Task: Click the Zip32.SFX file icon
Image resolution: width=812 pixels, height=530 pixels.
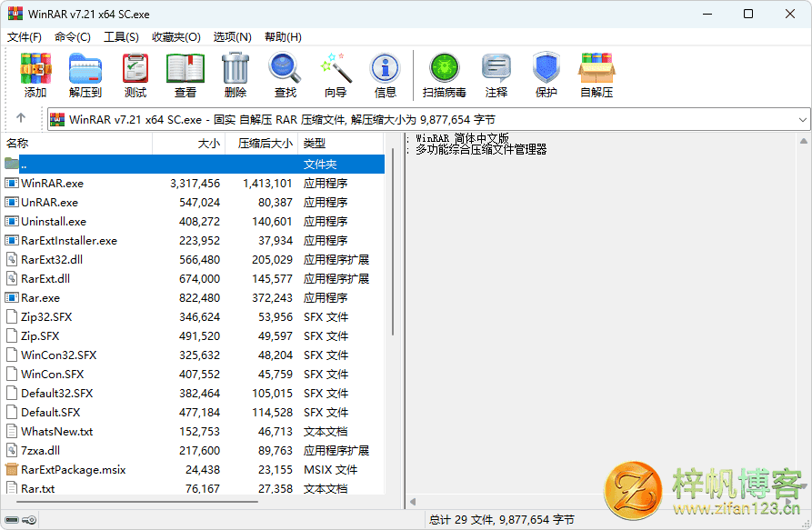Action: 12,316
